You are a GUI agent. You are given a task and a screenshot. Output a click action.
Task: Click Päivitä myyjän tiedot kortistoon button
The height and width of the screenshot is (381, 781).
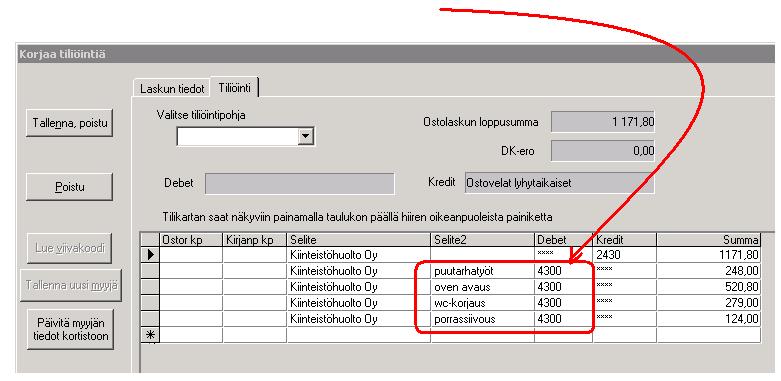pos(71,329)
